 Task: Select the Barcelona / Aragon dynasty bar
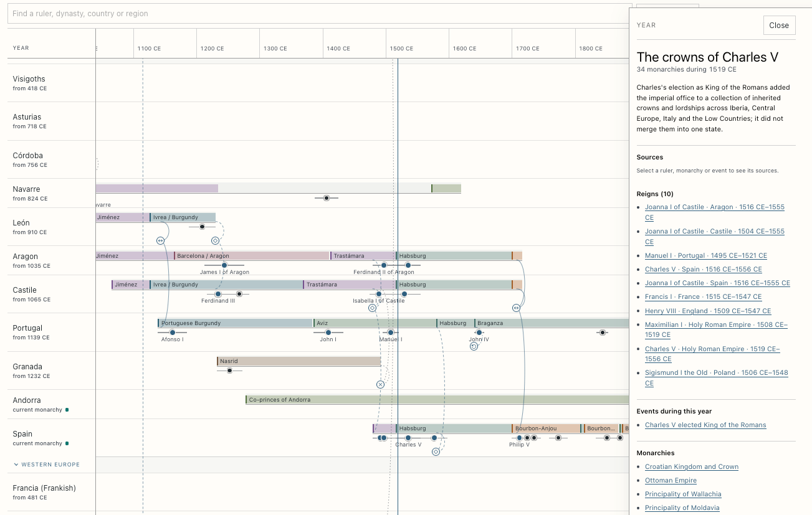(x=252, y=256)
